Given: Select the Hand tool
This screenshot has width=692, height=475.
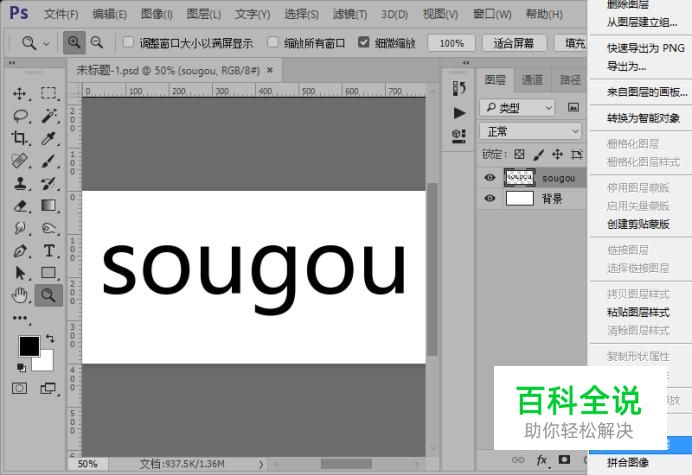Looking at the screenshot, I should pos(20,295).
